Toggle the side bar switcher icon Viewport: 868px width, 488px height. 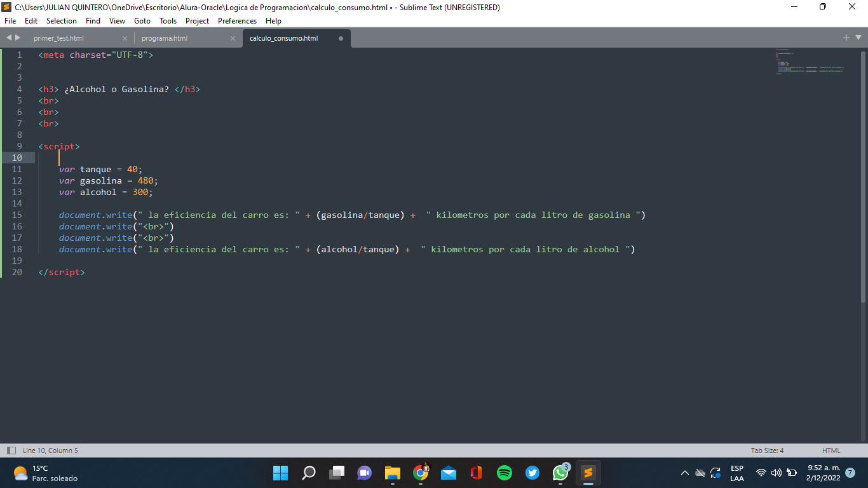[11, 451]
